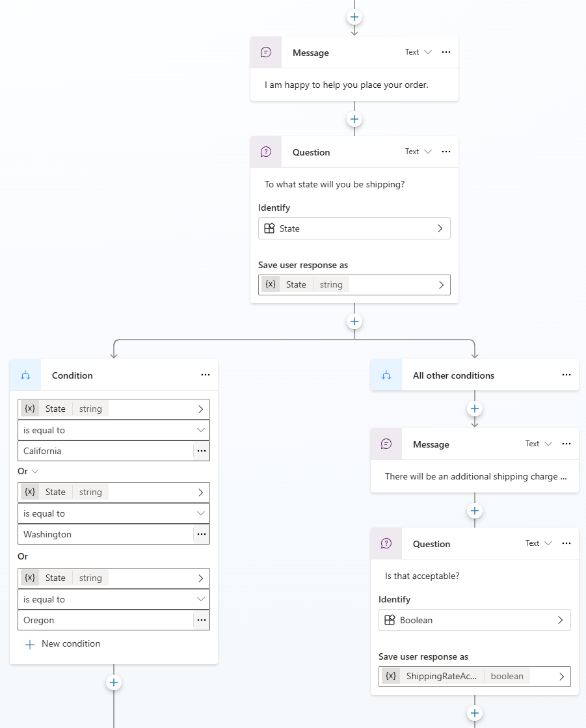Click the {x} icon on the State variable chip
The width and height of the screenshot is (586, 728).
pyautogui.click(x=271, y=284)
